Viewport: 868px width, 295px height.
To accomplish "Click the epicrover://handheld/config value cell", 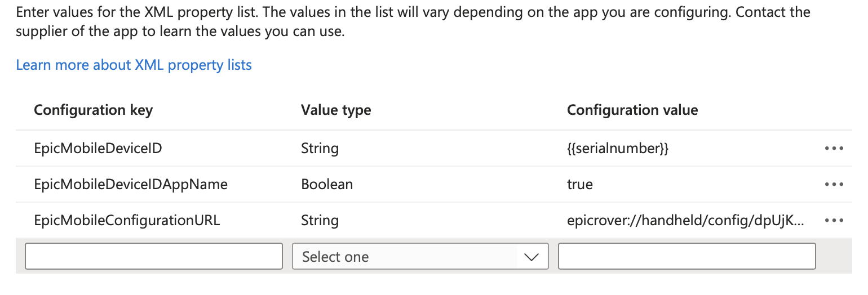I will (x=685, y=220).
